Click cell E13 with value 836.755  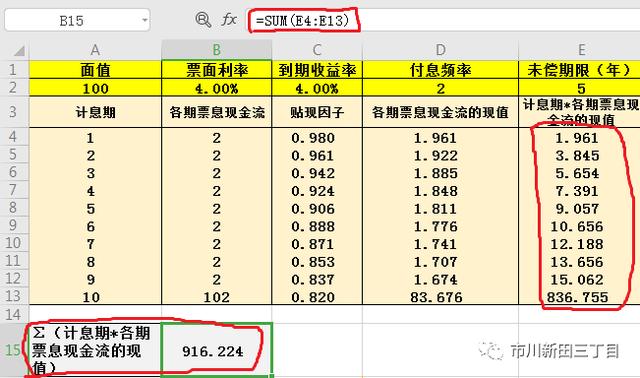coord(579,297)
